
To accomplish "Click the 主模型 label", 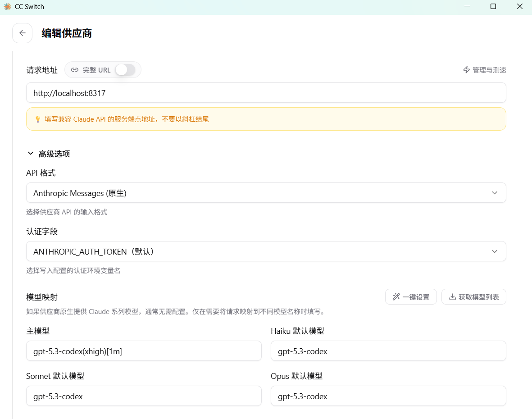I will click(38, 331).
